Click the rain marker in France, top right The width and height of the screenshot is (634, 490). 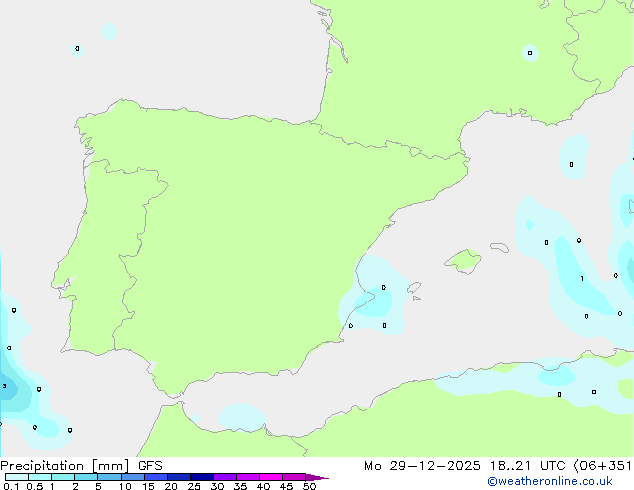pyautogui.click(x=530, y=53)
